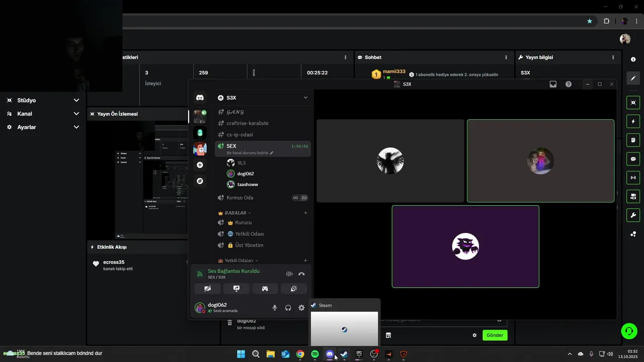Screen dimensions: 644x362
Task: Click the green support chat bubble
Action: pos(629,331)
